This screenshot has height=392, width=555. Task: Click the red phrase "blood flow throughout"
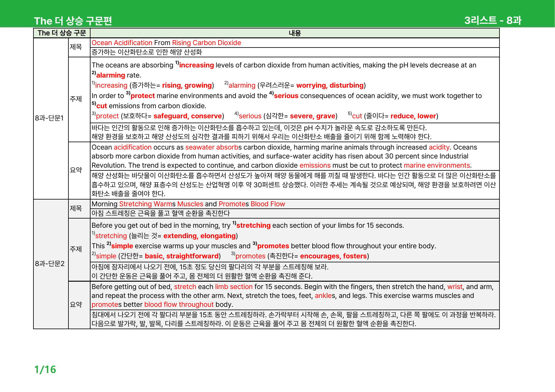(179, 305)
